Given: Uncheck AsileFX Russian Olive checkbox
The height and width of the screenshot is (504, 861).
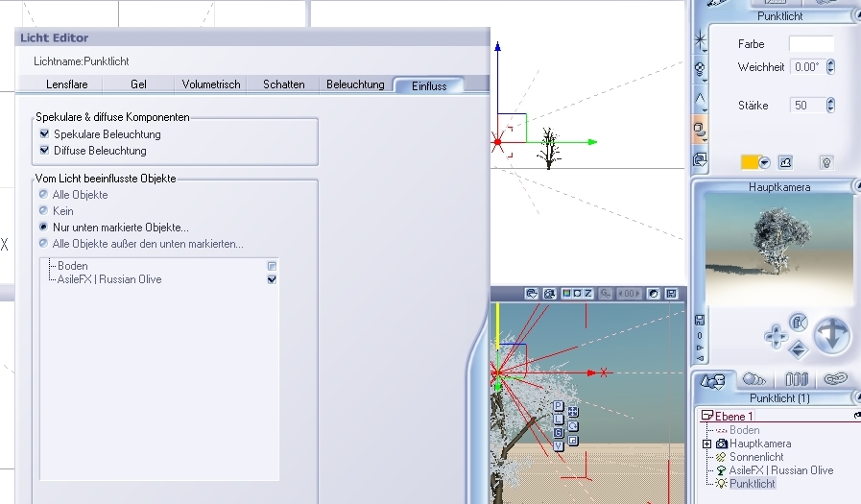Looking at the screenshot, I should (x=272, y=279).
